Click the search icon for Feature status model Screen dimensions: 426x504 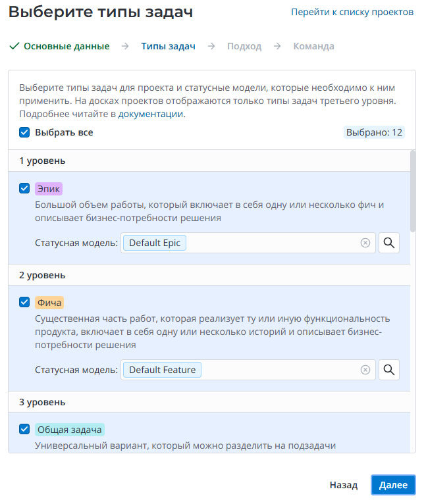(x=389, y=370)
